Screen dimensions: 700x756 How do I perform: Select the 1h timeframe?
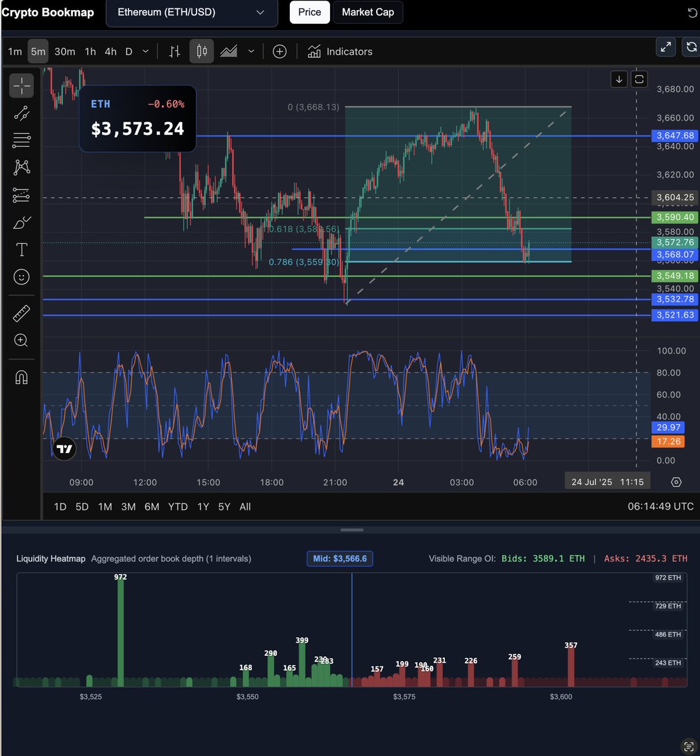point(90,52)
